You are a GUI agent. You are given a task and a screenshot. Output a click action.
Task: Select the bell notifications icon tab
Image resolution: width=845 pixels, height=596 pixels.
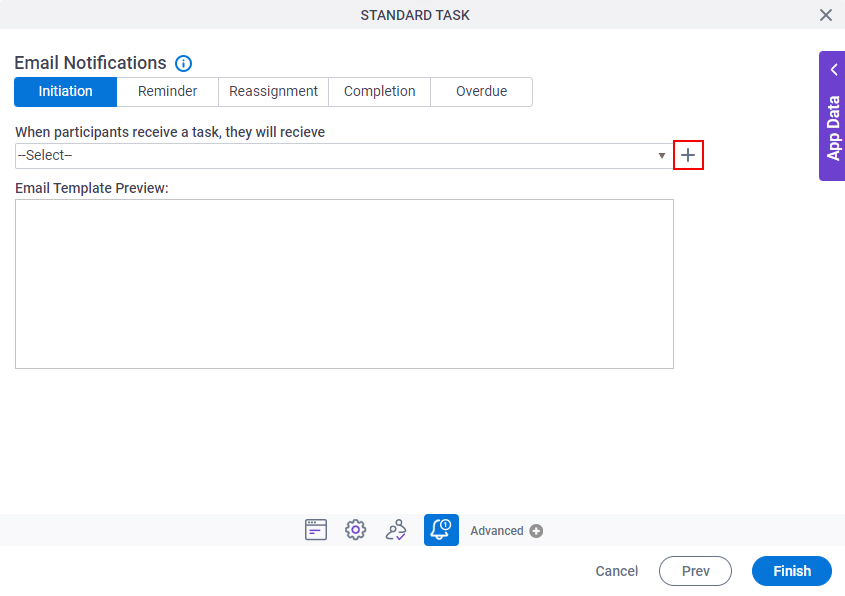pos(441,530)
